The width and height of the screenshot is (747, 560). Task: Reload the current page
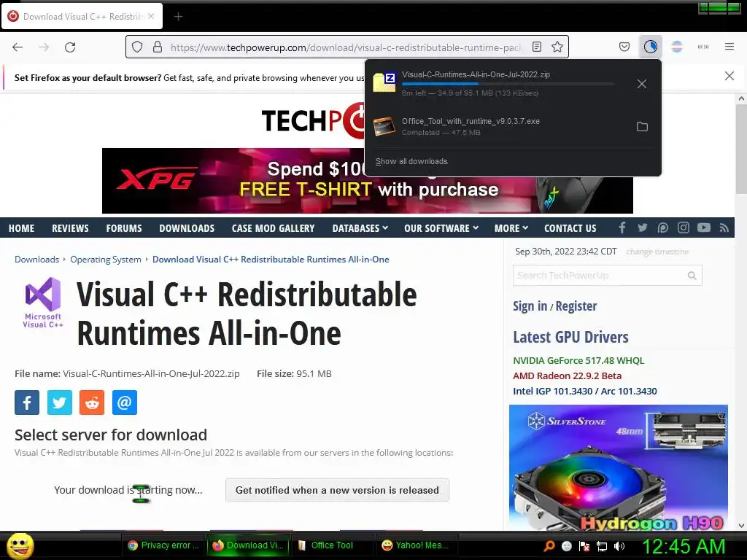pyautogui.click(x=70, y=47)
